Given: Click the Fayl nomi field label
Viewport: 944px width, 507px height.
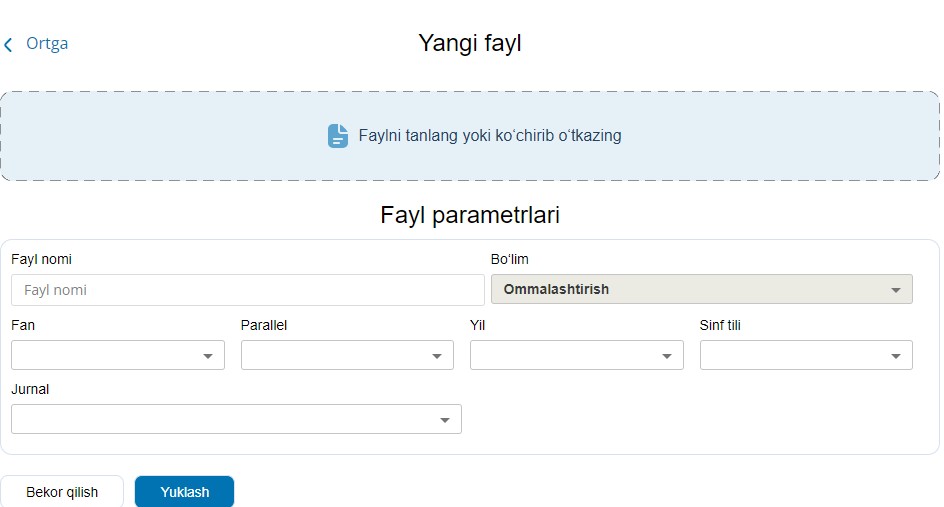Looking at the screenshot, I should (41, 259).
